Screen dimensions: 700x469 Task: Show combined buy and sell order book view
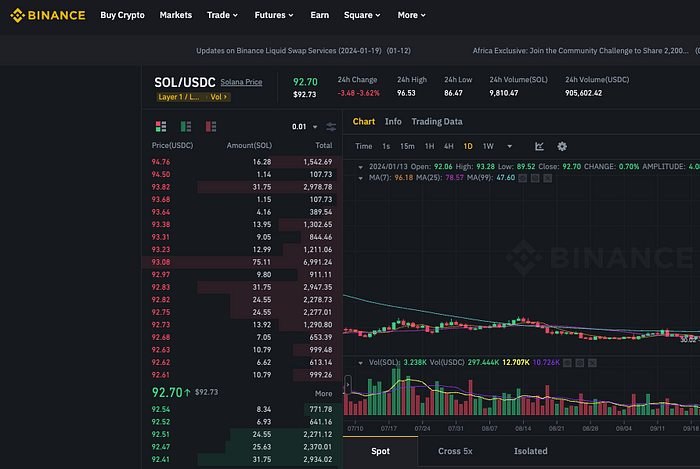tap(161, 126)
